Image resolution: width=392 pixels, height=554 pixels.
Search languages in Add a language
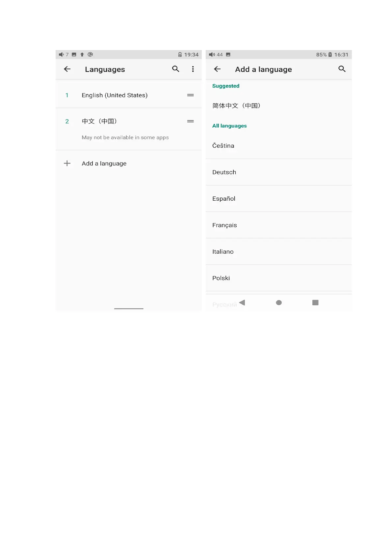point(342,69)
